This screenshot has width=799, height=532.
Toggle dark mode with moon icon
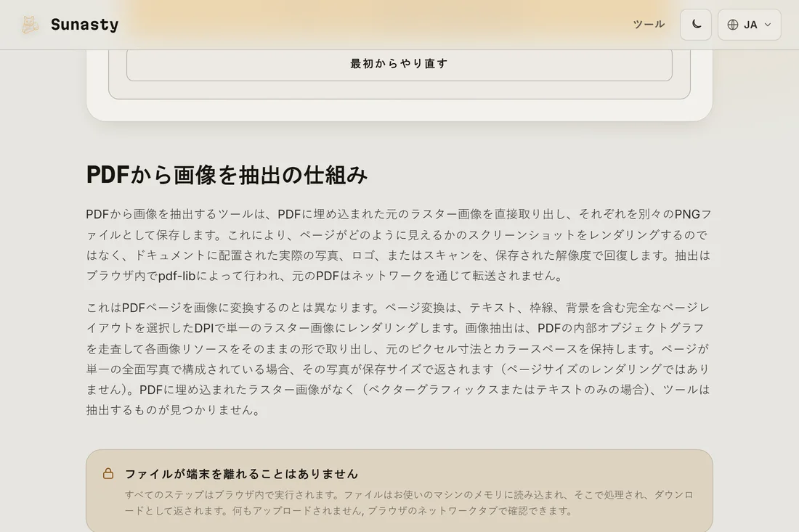696,25
